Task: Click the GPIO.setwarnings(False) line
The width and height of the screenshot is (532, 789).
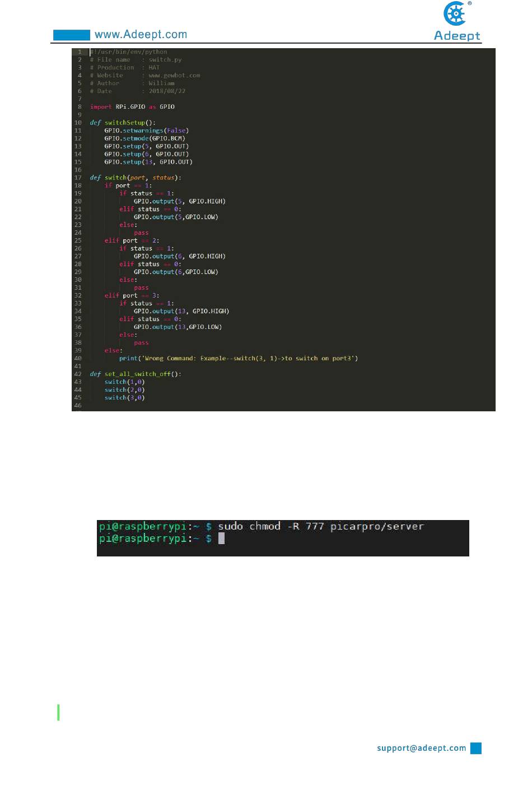Action: click(147, 131)
